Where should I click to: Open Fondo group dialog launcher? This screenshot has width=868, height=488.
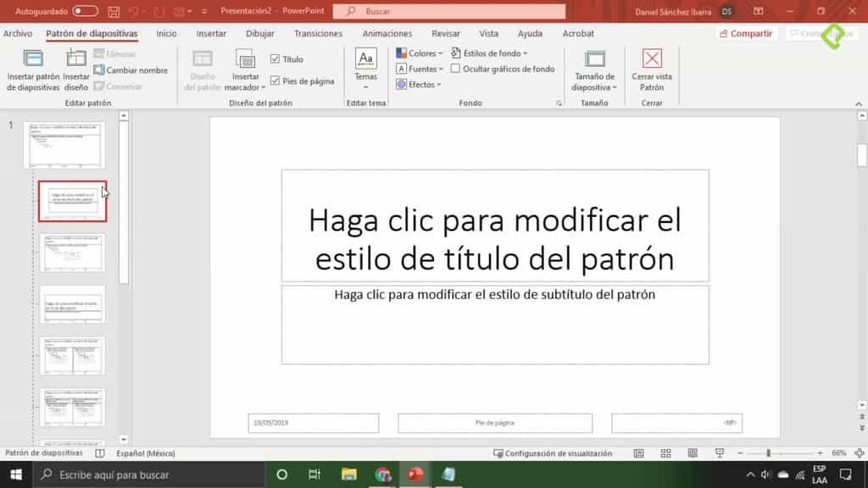[x=559, y=103]
